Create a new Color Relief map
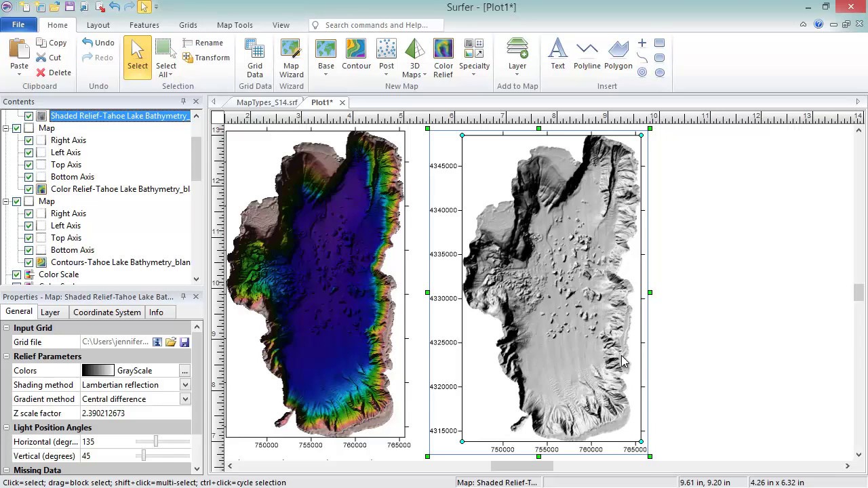The width and height of the screenshot is (868, 488). coord(443,58)
